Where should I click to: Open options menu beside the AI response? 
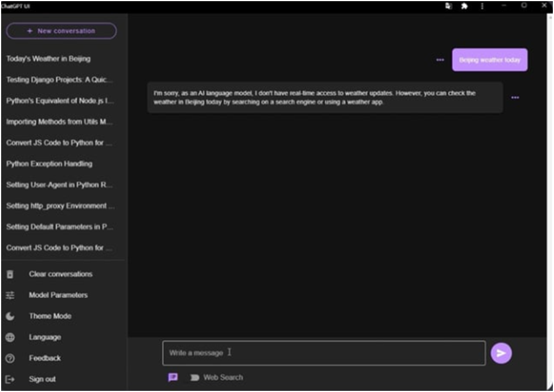515,97
